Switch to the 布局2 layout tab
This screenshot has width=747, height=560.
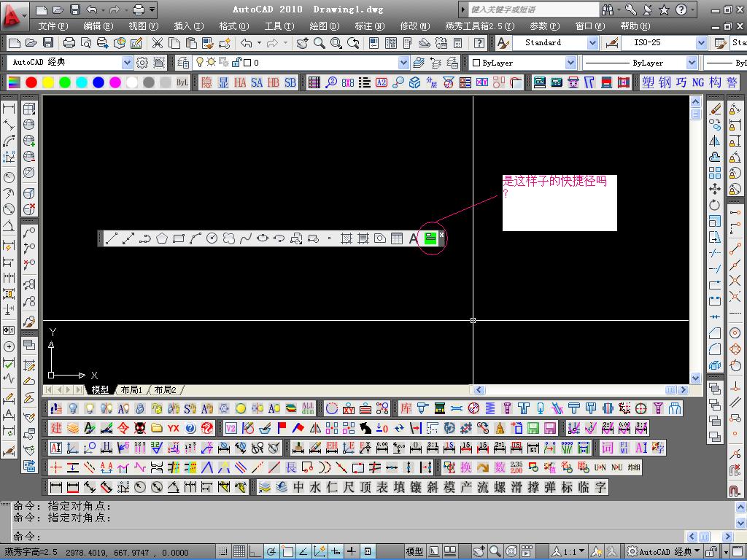[x=166, y=389]
